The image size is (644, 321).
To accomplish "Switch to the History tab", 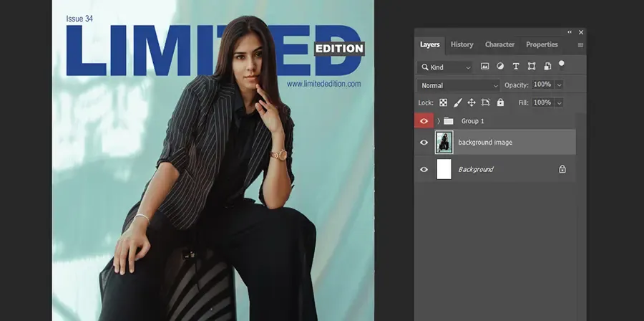I will [462, 44].
